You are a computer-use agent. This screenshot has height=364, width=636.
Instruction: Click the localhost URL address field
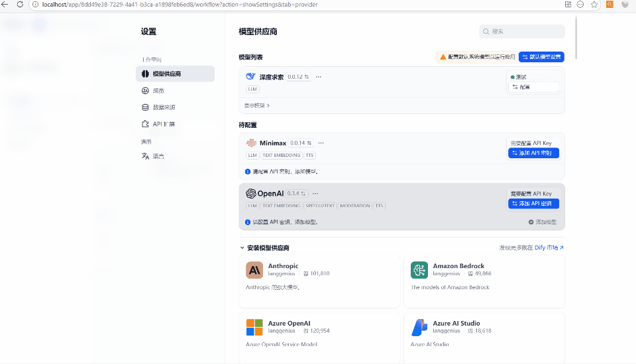(180, 5)
